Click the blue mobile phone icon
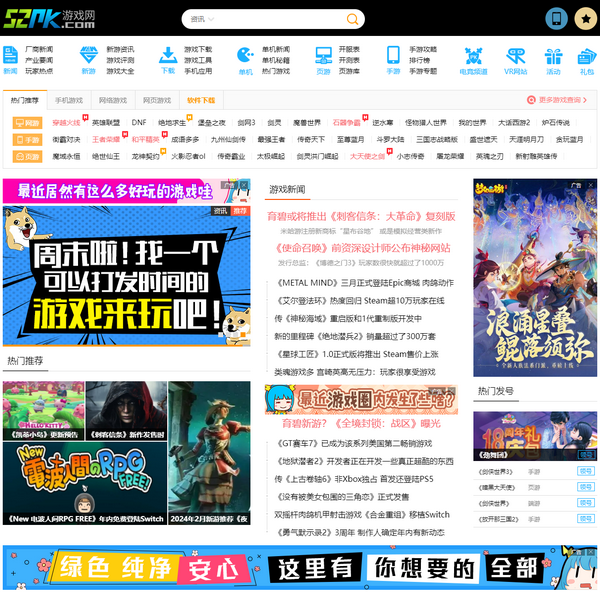This screenshot has height=600, width=600. click(x=556, y=18)
